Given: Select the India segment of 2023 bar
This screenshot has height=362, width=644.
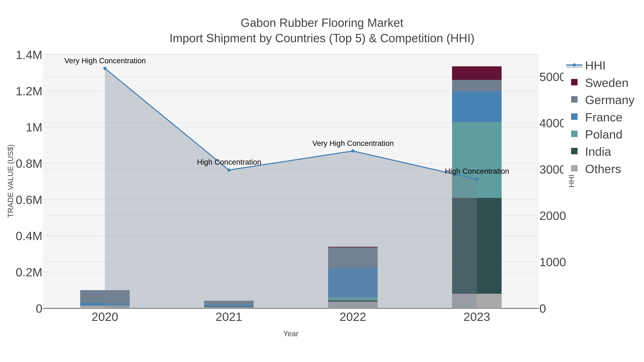Looking at the screenshot, I should coord(477,246).
